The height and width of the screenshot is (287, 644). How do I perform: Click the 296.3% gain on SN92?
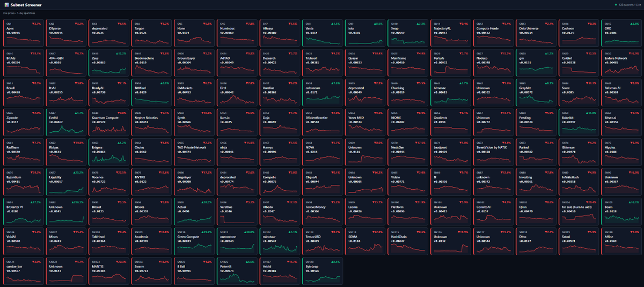pos(78,202)
